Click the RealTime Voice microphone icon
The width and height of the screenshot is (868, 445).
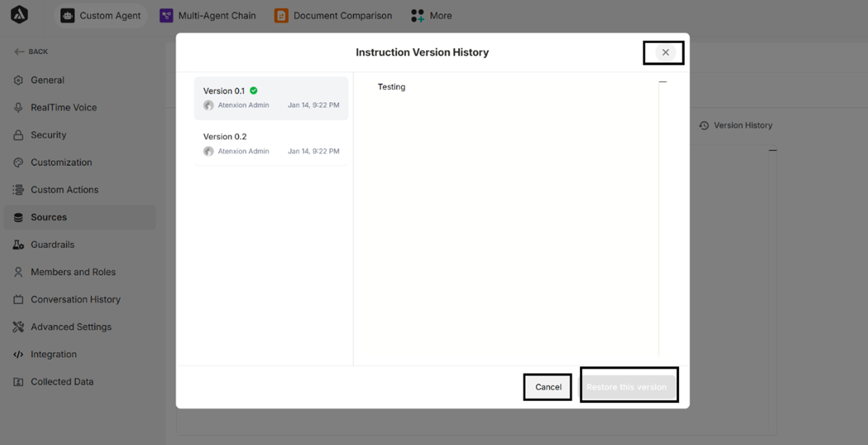(18, 107)
